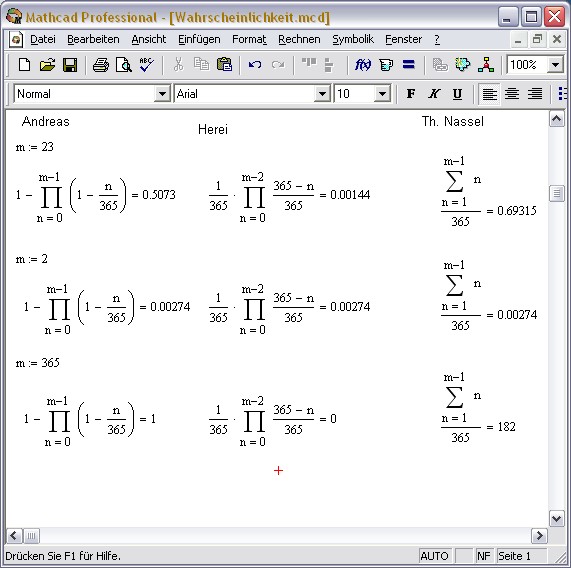Click vertical scrollbar down arrow
Image resolution: width=571 pixels, height=568 pixels.
point(556,518)
